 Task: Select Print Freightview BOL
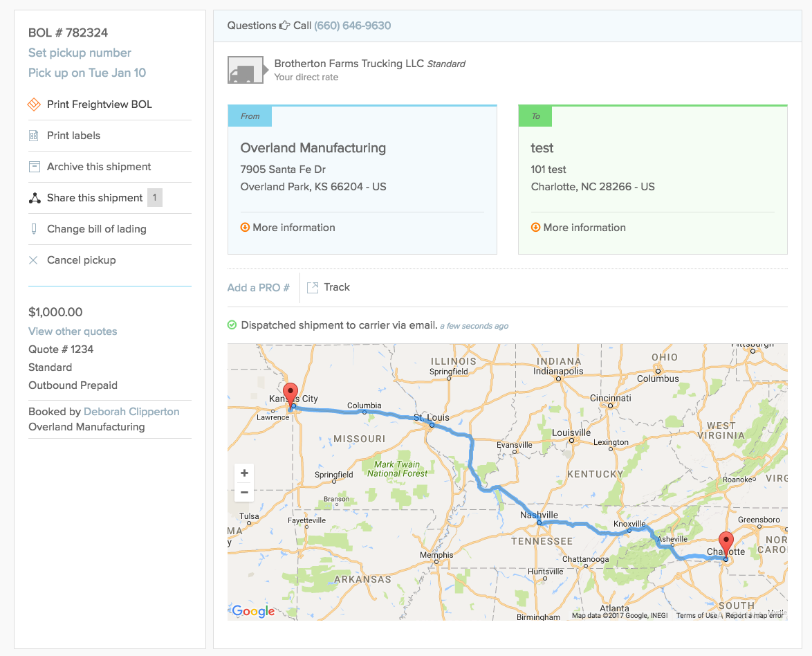tap(100, 104)
